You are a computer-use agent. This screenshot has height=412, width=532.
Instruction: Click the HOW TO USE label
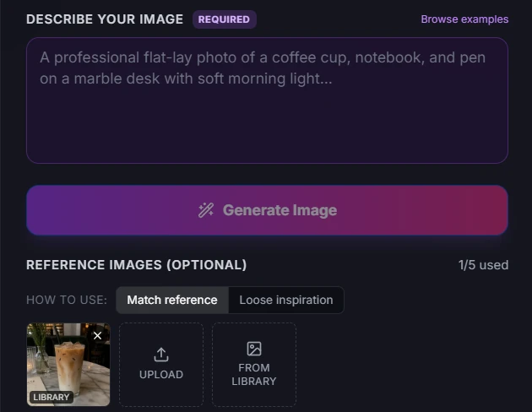(x=67, y=300)
